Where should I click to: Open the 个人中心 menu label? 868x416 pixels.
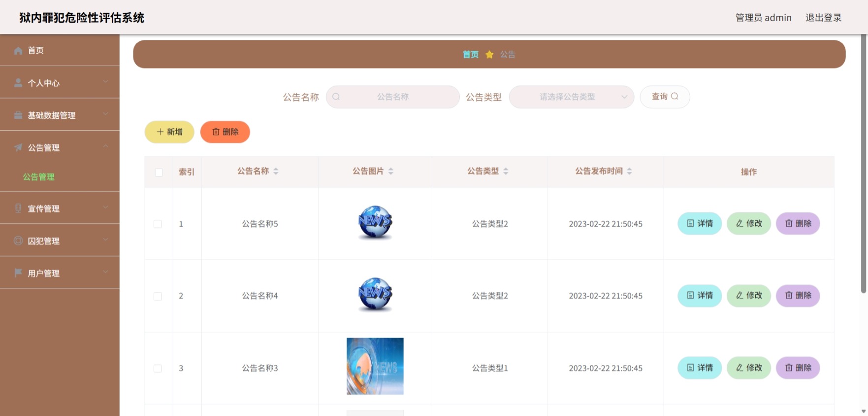coord(44,83)
